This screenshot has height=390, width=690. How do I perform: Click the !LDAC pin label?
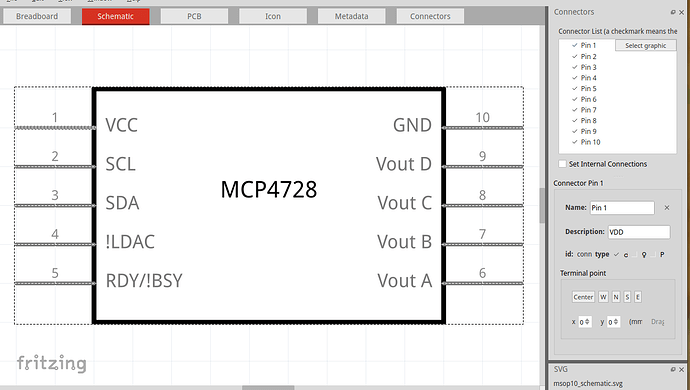coord(130,242)
